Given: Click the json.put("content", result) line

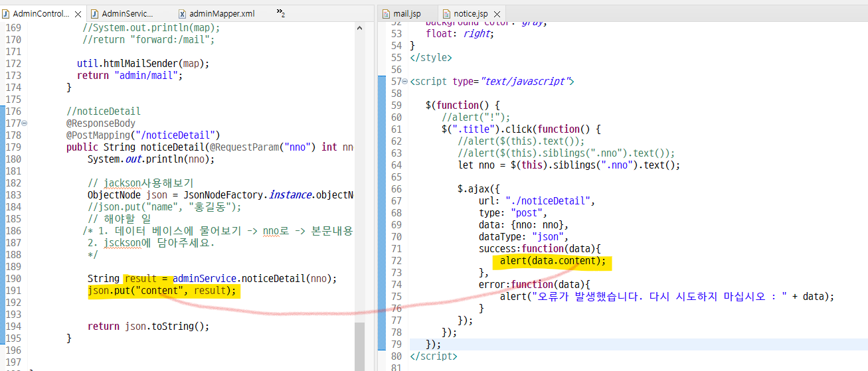Looking at the screenshot, I should [162, 291].
